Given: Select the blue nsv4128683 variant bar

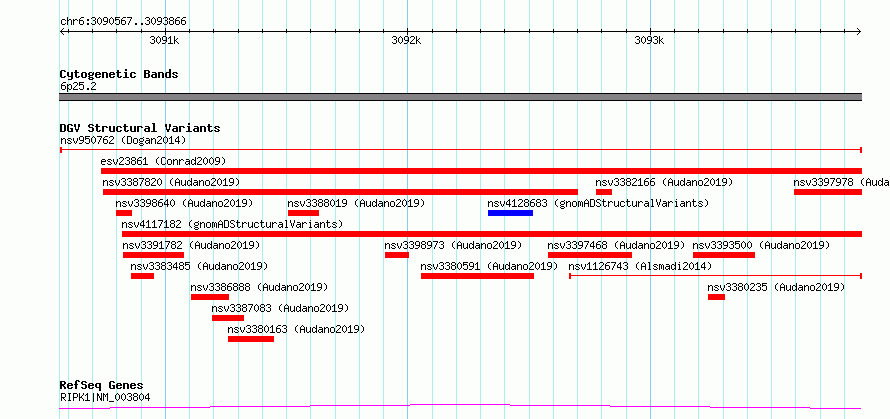Looking at the screenshot, I should coord(510,213).
